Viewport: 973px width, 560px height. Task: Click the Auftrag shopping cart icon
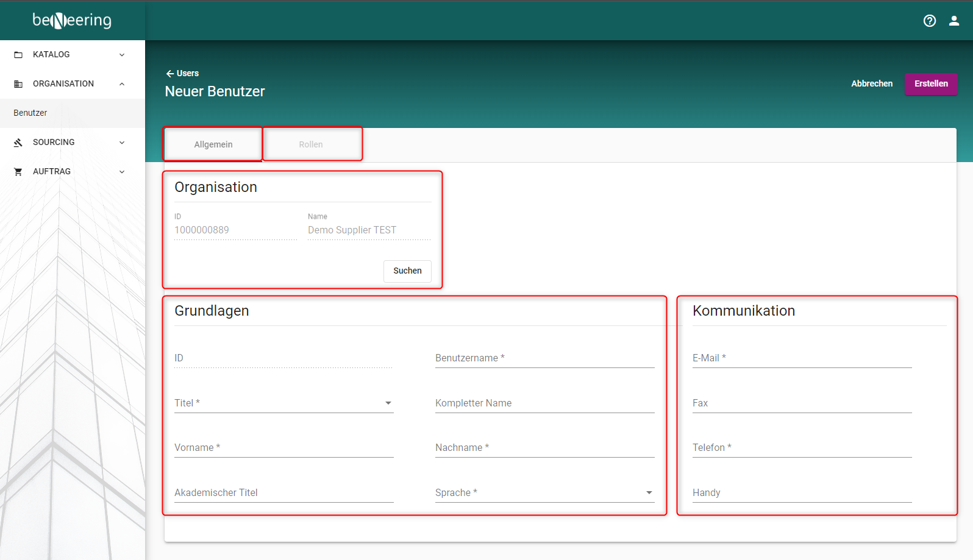pos(18,172)
